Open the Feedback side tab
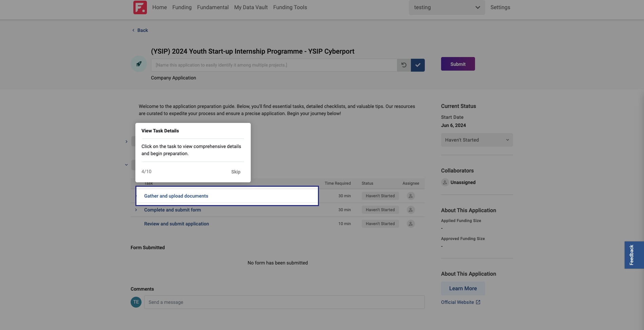Screen dimensions: 644x330 tap(634, 255)
